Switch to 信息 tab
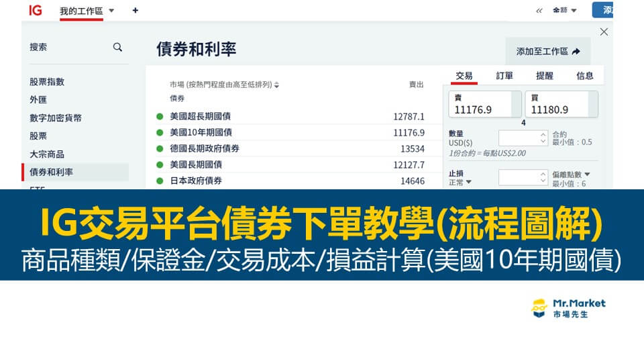 pyautogui.click(x=584, y=76)
